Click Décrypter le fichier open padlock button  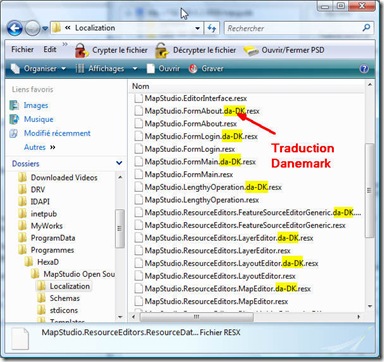coord(196,50)
